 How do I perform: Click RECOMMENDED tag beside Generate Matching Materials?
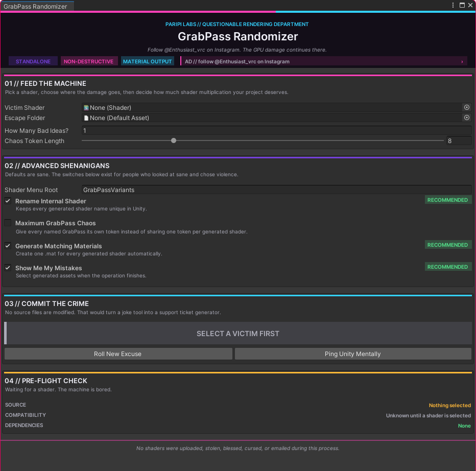(448, 245)
